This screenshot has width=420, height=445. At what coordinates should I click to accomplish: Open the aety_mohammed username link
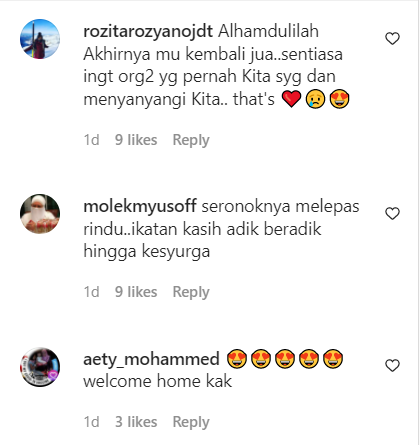coord(151,359)
